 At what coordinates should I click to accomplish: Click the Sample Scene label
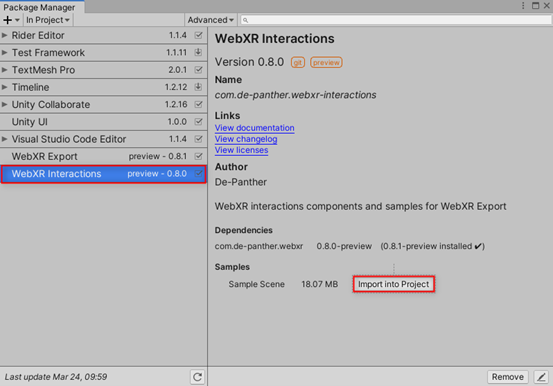(256, 284)
